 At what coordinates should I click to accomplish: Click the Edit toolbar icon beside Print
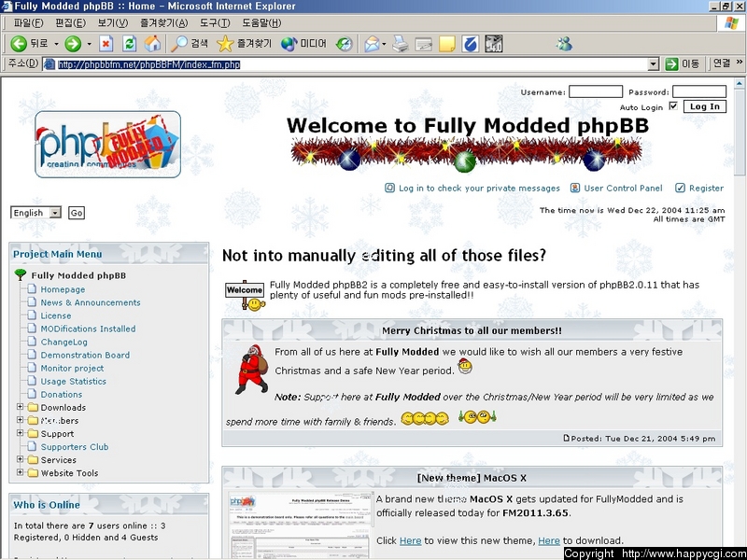click(424, 44)
